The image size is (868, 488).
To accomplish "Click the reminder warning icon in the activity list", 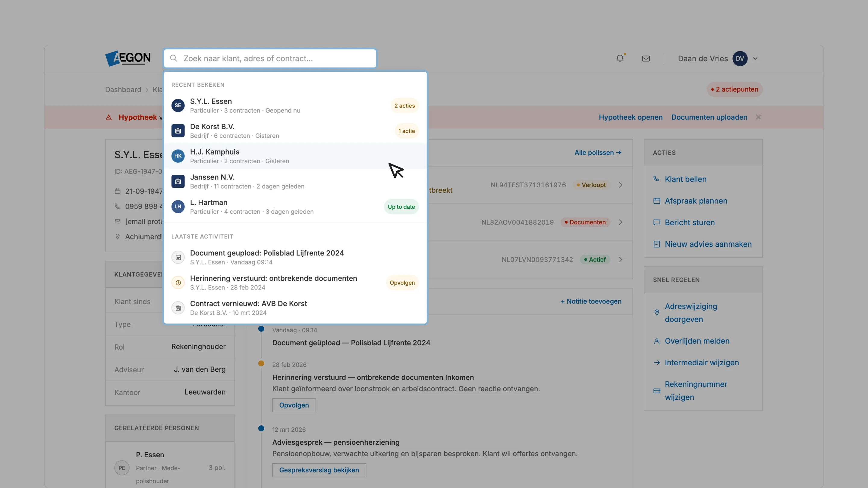I will pos(178,283).
